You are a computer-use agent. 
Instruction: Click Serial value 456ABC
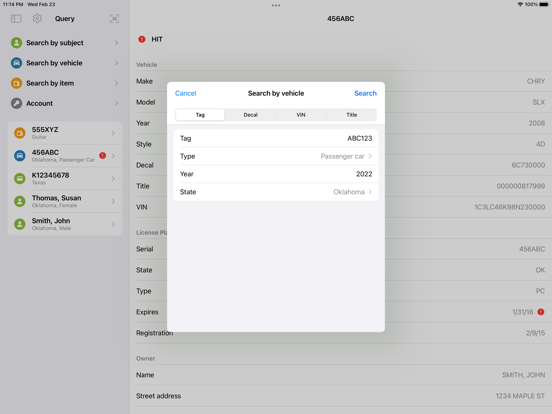tap(532, 249)
